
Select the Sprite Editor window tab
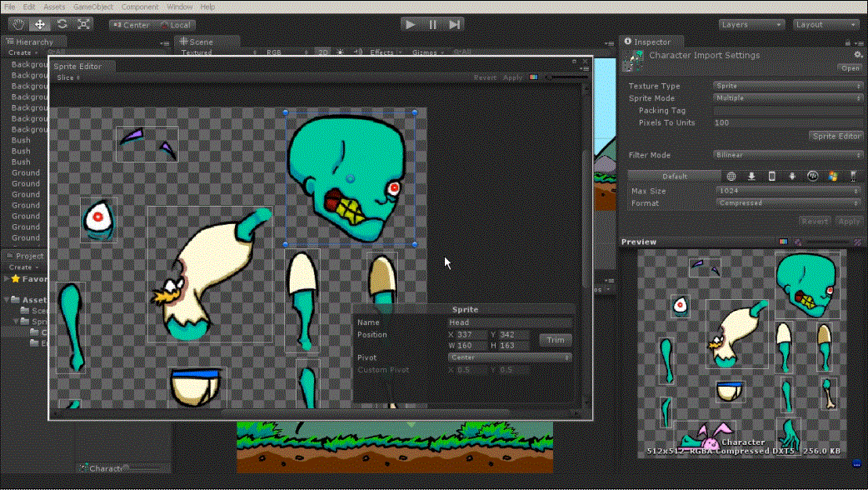click(77, 67)
